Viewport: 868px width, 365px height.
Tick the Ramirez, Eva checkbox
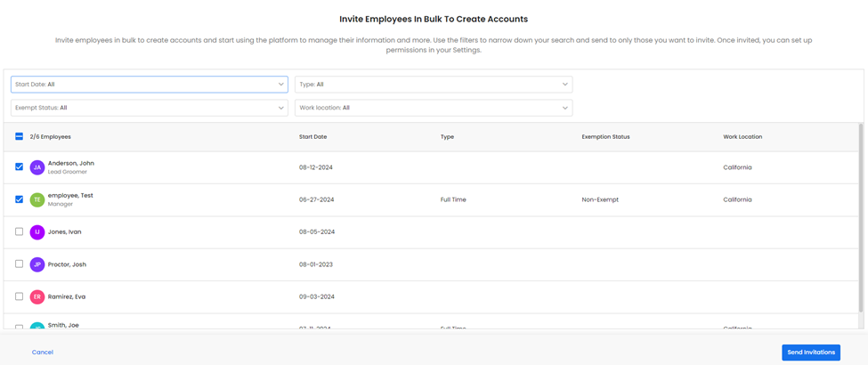19,296
